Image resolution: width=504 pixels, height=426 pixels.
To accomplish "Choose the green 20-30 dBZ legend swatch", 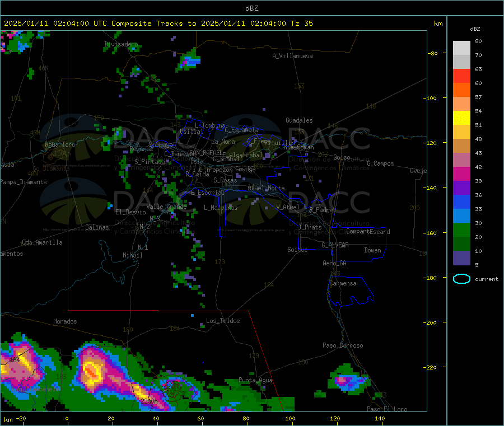I will [x=461, y=230].
